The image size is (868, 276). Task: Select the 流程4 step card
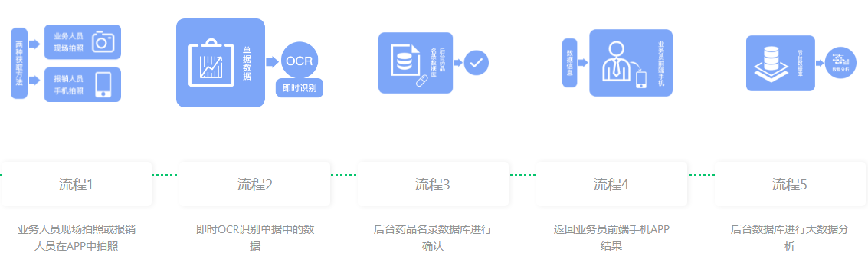point(611,184)
